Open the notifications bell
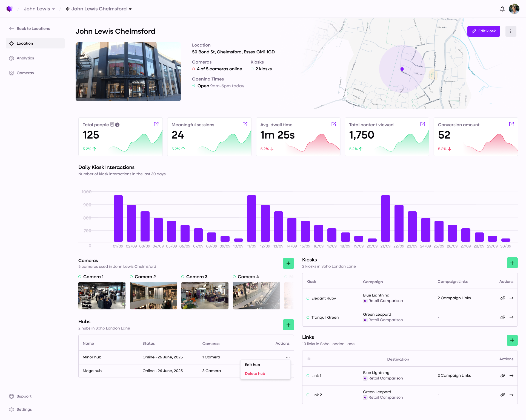The height and width of the screenshot is (420, 526). (x=502, y=9)
